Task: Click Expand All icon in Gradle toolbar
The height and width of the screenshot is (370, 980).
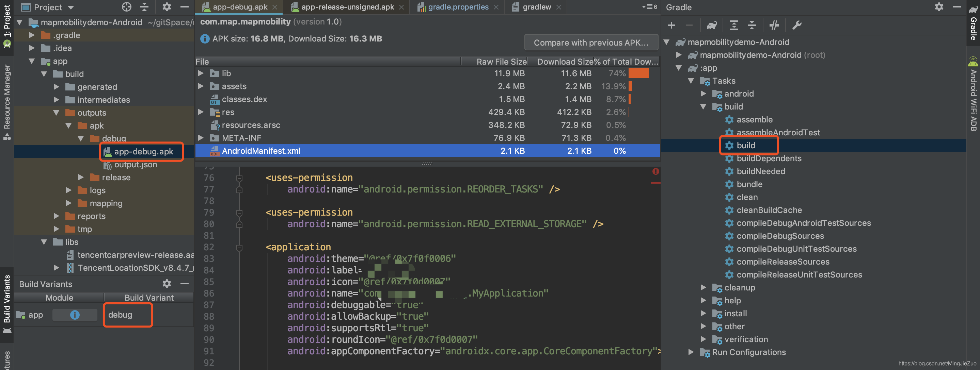Action: tap(734, 26)
